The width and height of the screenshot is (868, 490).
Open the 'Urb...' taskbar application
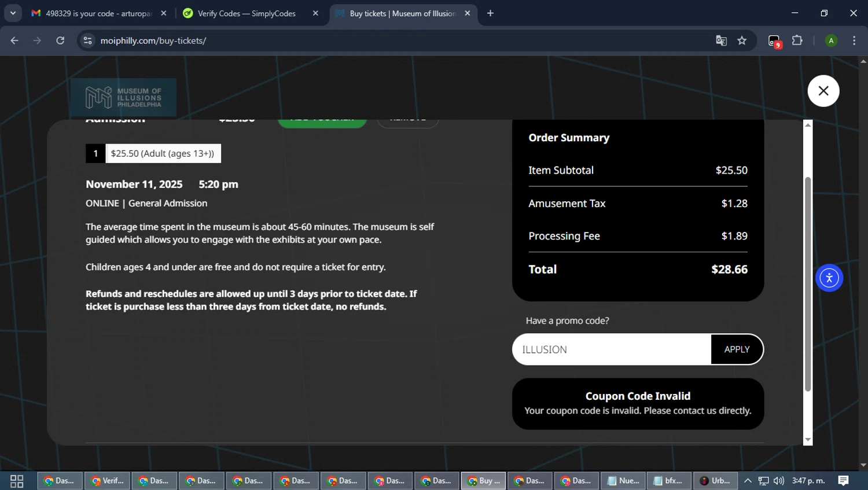point(715,481)
